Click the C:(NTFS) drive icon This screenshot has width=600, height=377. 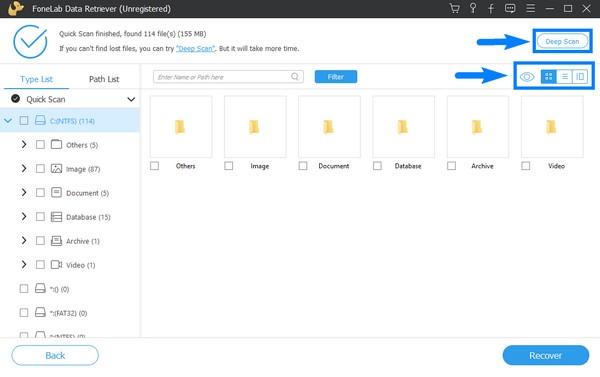click(40, 121)
